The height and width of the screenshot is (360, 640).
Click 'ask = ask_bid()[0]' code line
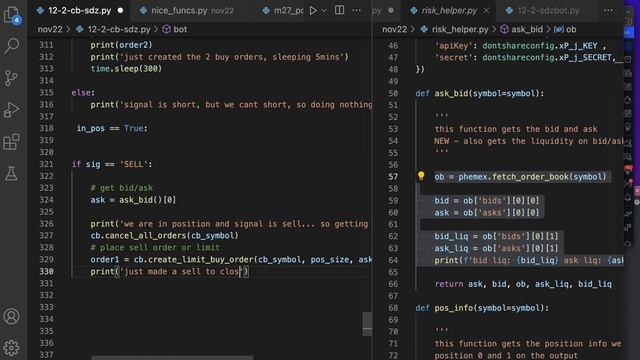pyautogui.click(x=133, y=200)
